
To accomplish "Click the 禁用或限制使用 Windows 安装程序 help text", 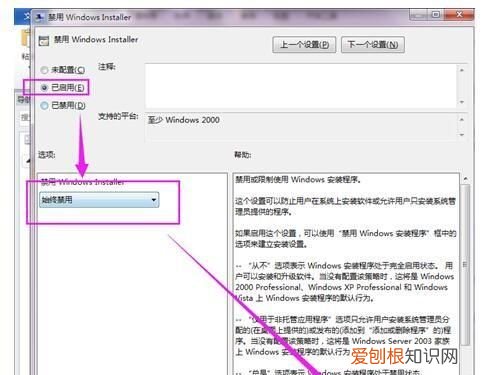I will (x=298, y=180).
